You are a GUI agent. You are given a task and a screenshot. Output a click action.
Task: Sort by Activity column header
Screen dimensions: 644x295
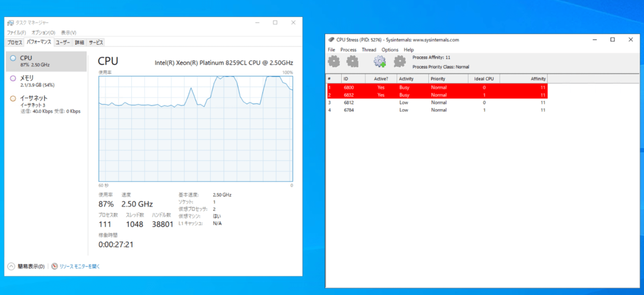coord(413,79)
